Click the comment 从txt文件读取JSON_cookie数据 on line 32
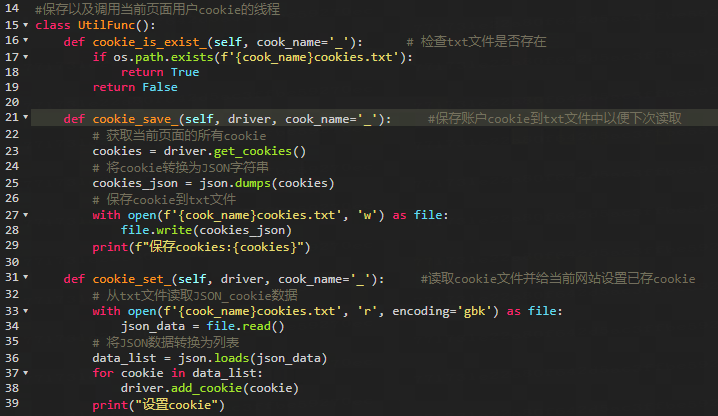Image resolution: width=718 pixels, height=416 pixels. click(x=195, y=296)
